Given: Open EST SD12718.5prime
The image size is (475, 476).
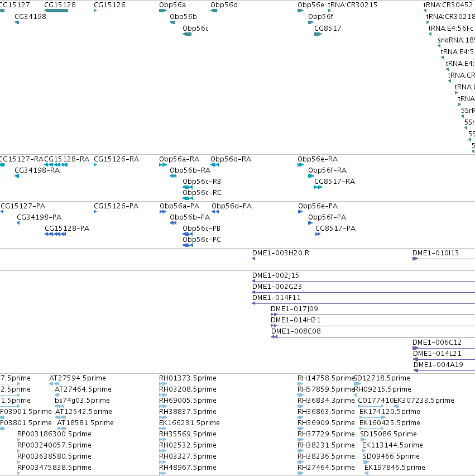Looking at the screenshot, I should coord(358,384).
